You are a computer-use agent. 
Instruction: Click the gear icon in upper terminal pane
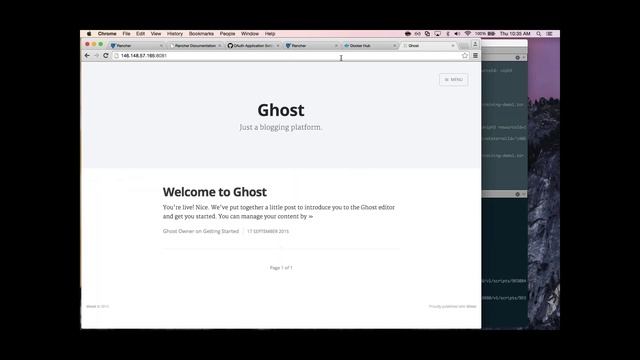coord(518,58)
